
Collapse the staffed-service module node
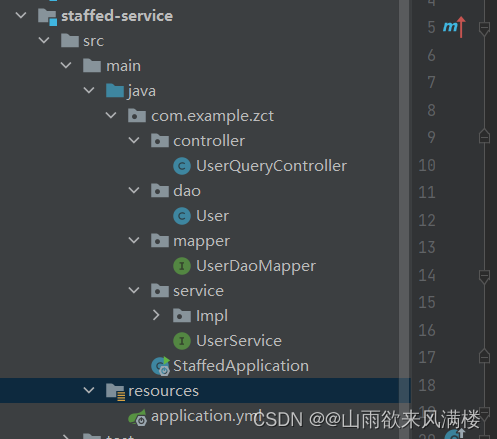[21, 15]
